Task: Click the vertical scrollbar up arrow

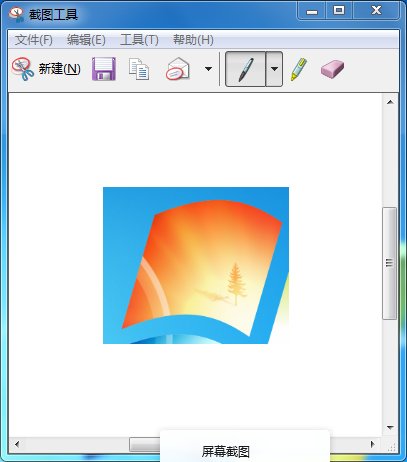Action: pos(390,102)
